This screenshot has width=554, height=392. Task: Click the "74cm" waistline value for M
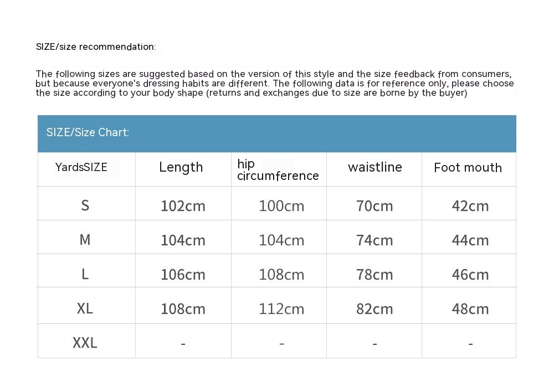click(x=375, y=240)
